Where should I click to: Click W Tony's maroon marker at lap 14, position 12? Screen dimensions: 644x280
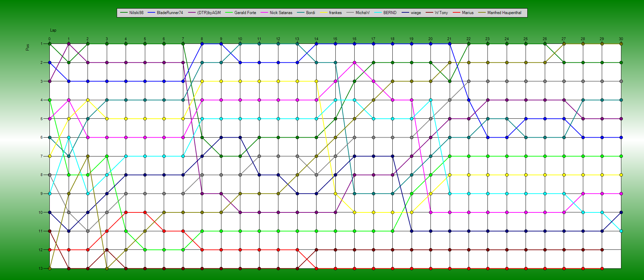[x=316, y=250]
